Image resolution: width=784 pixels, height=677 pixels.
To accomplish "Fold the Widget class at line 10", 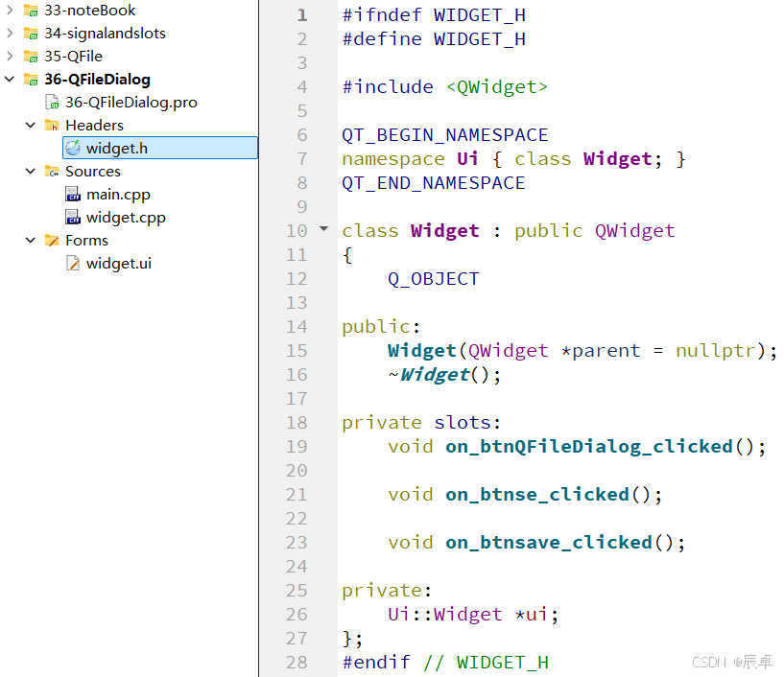I will tap(324, 229).
